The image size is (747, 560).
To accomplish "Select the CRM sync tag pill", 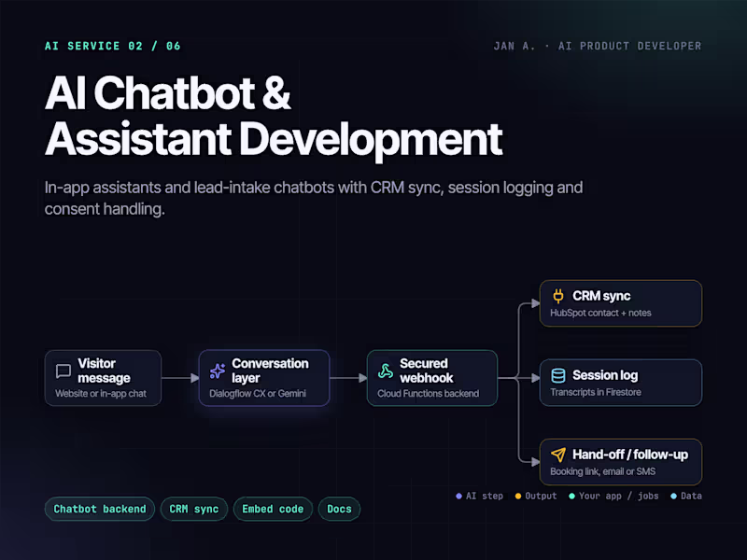I will coord(194,509).
